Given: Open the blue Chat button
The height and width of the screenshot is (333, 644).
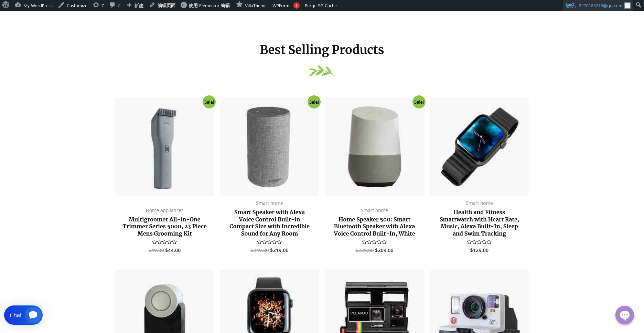Looking at the screenshot, I should pos(23,315).
